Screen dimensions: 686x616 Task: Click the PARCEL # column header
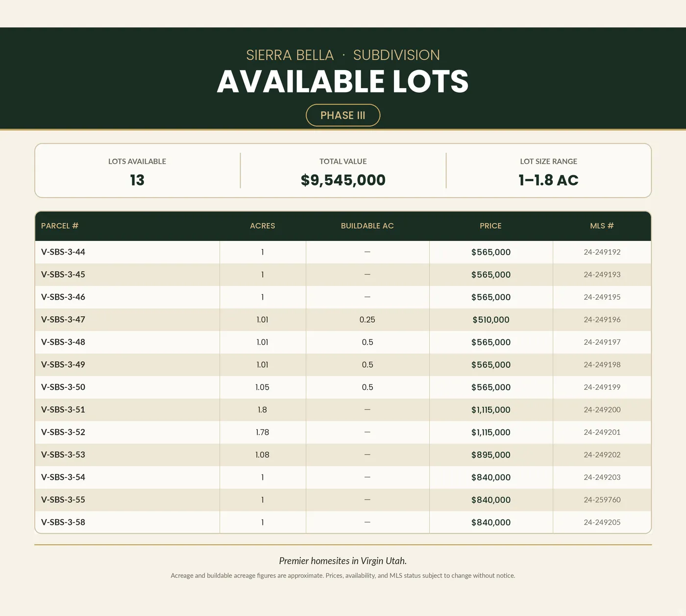pos(60,226)
